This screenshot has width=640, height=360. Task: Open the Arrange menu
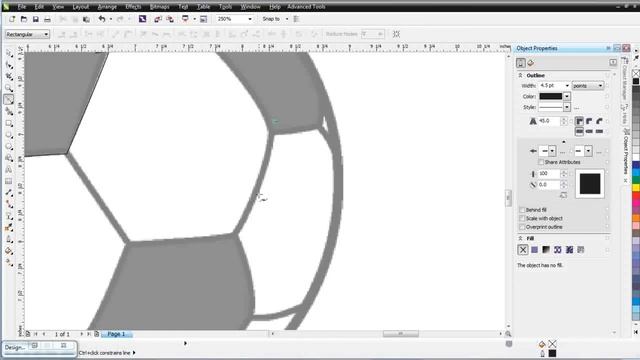[x=107, y=7]
